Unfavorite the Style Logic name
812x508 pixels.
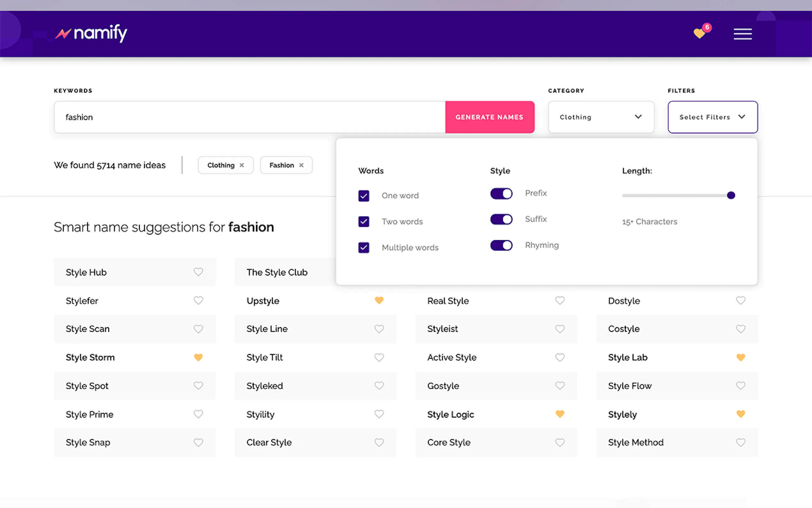pos(559,414)
